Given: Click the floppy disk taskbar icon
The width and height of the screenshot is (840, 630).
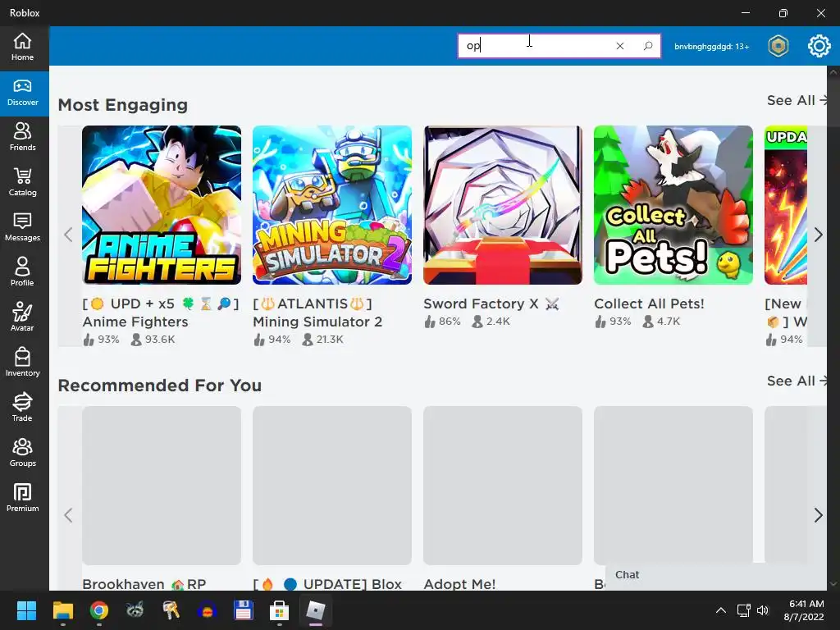Looking at the screenshot, I should point(243,610).
